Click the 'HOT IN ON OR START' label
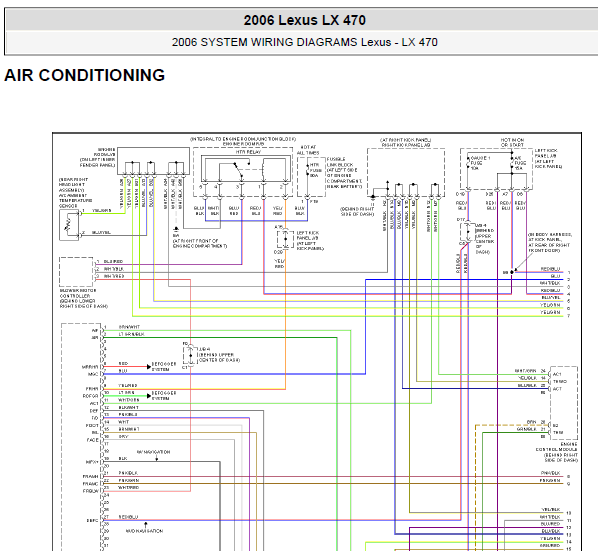 click(512, 143)
